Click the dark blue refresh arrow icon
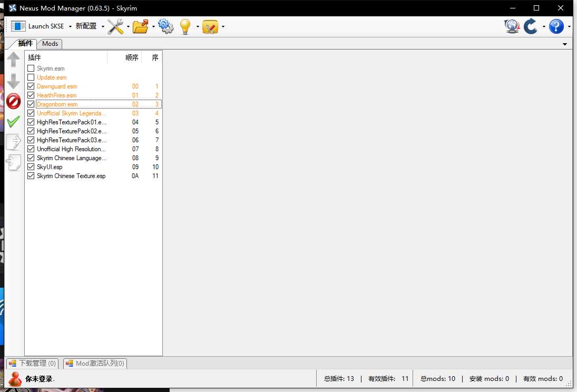Viewport: 577px width, 392px height. 530,26
